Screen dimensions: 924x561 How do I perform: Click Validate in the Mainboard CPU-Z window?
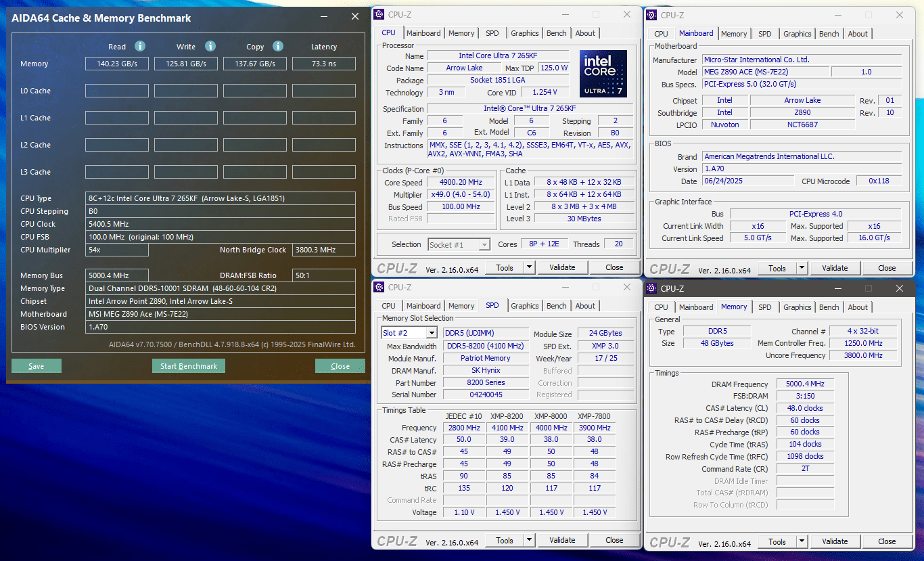point(835,268)
